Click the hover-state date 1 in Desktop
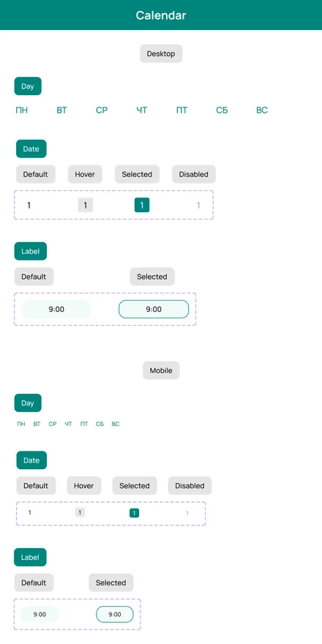 tap(86, 205)
